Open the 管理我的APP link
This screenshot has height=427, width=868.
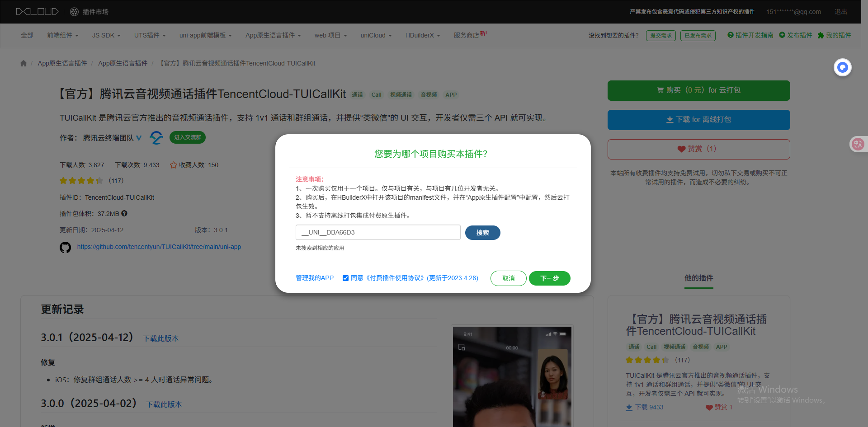[x=314, y=278]
